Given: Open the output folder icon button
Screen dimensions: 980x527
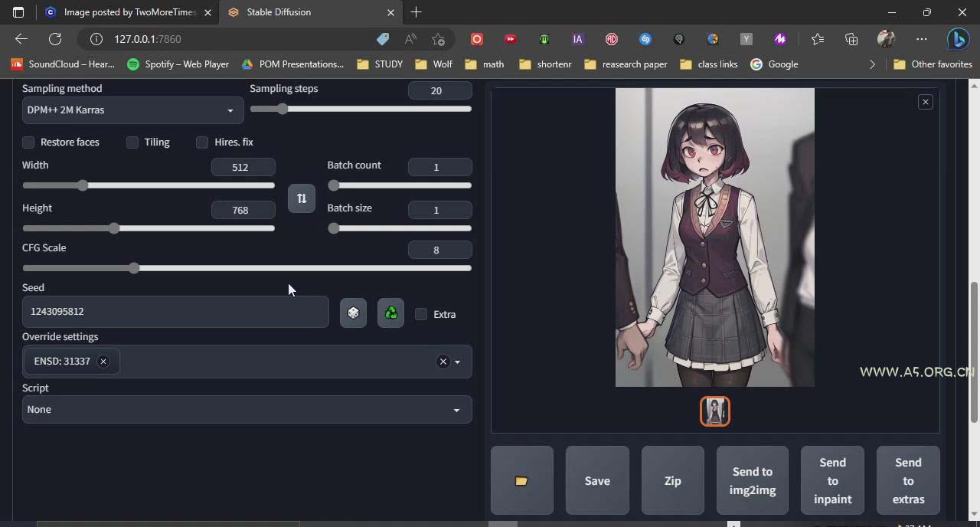Looking at the screenshot, I should pos(521,481).
